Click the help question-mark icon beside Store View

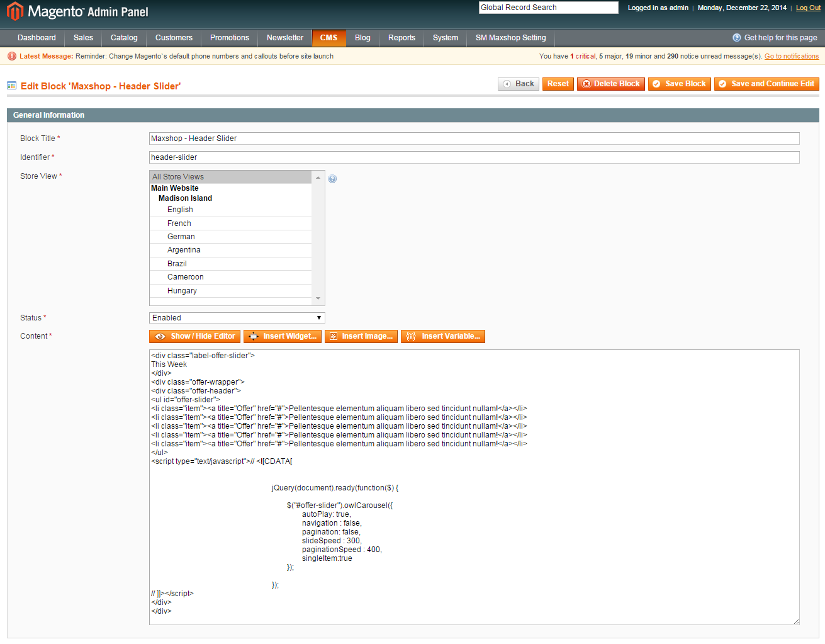(332, 179)
